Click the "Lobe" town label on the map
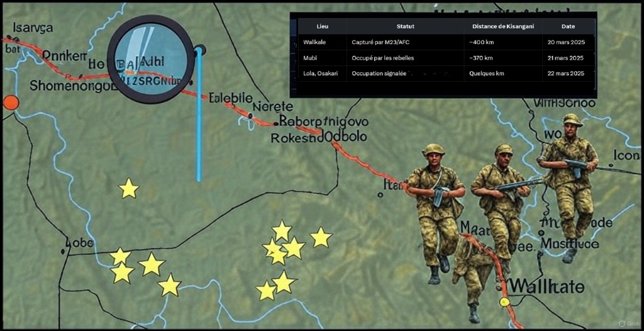Screen dimensions: 644x331 [79, 243]
